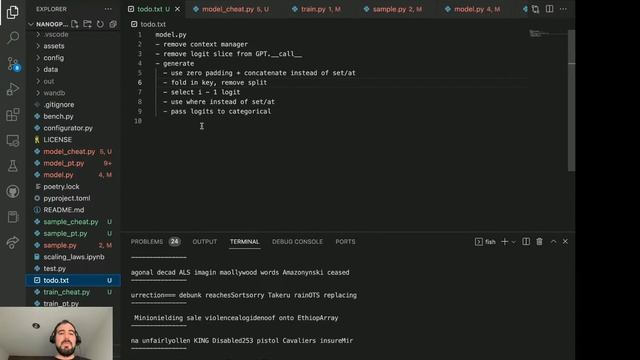Kill terminal with trash icon

pos(540,242)
